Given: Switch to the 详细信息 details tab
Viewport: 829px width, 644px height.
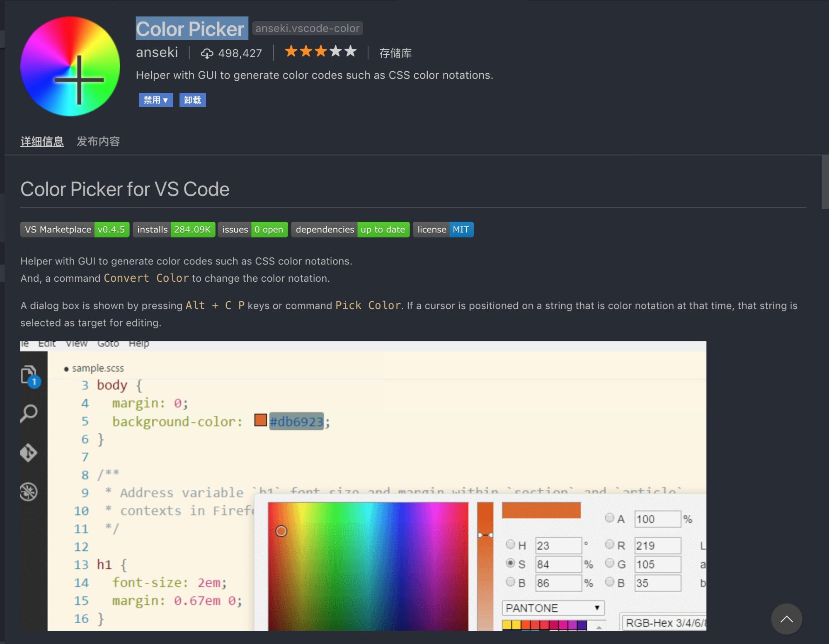Looking at the screenshot, I should (42, 141).
